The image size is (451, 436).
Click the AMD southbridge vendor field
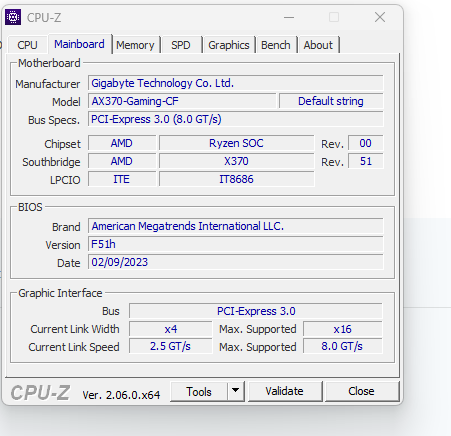click(x=122, y=161)
